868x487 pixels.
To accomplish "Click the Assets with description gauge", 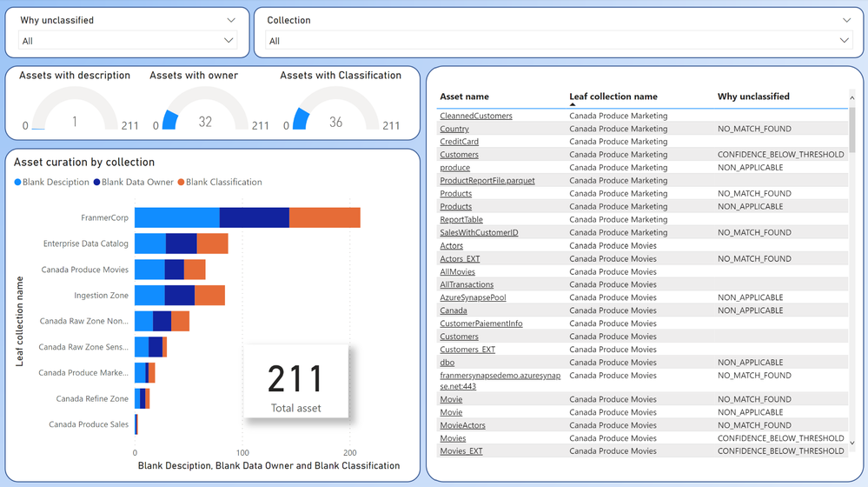I will [75, 109].
